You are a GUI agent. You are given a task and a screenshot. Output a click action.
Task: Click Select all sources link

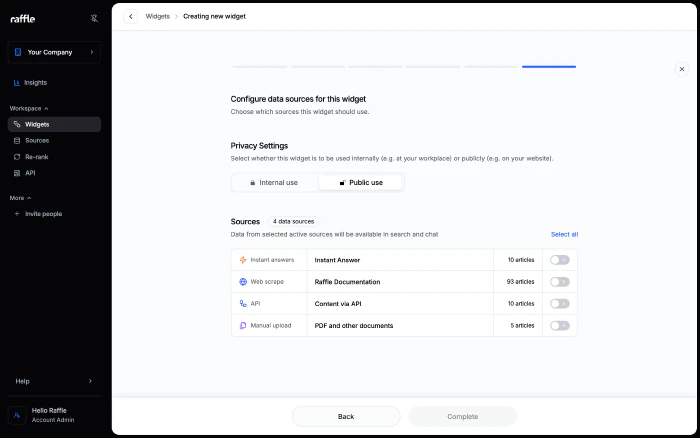564,234
